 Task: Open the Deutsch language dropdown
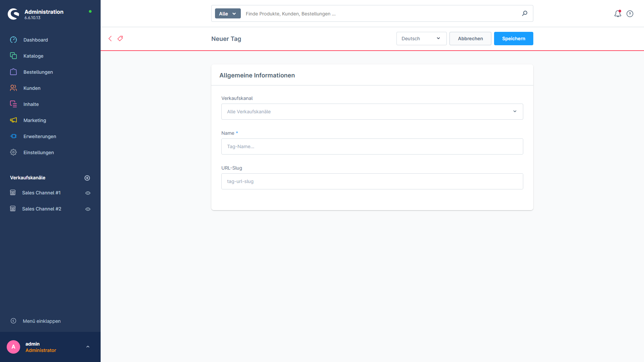[421, 39]
